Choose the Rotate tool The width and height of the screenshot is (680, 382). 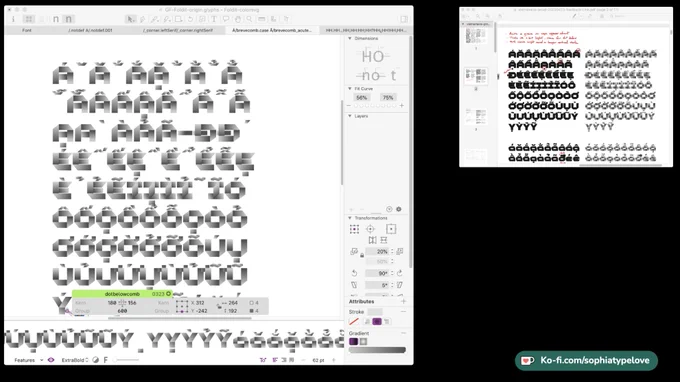coord(190,19)
